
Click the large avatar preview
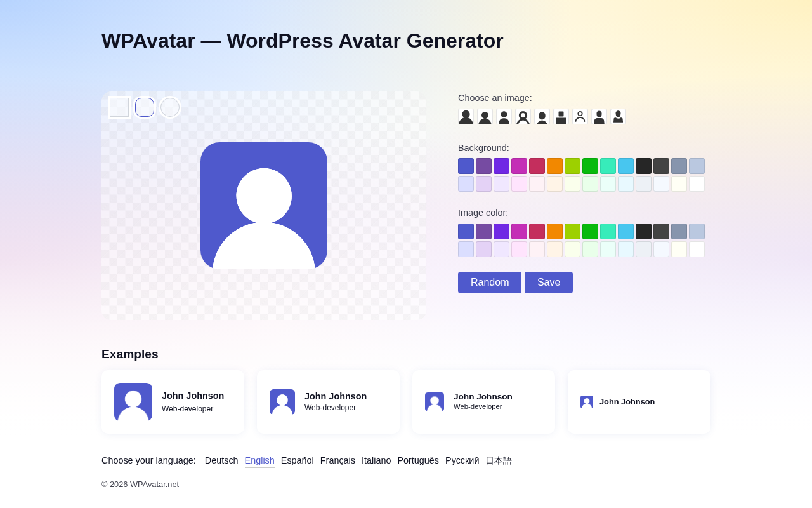264,206
